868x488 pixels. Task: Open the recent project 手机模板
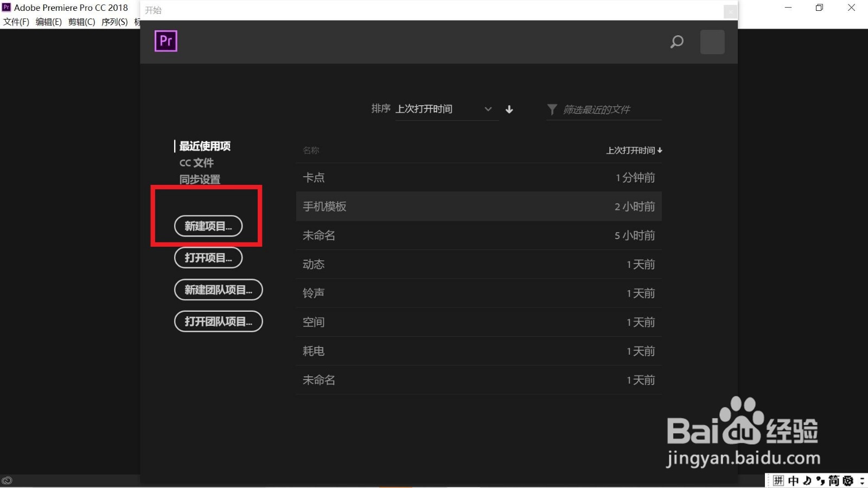[x=479, y=206]
